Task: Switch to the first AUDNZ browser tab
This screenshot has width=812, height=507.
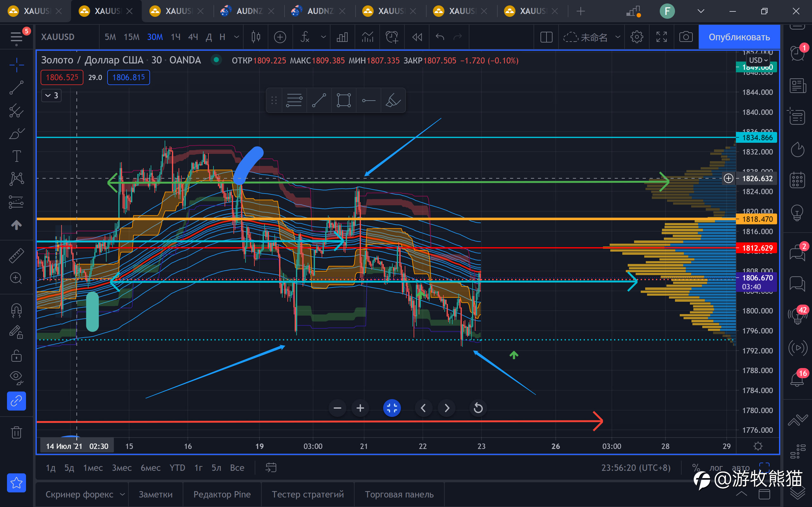Action: click(249, 11)
